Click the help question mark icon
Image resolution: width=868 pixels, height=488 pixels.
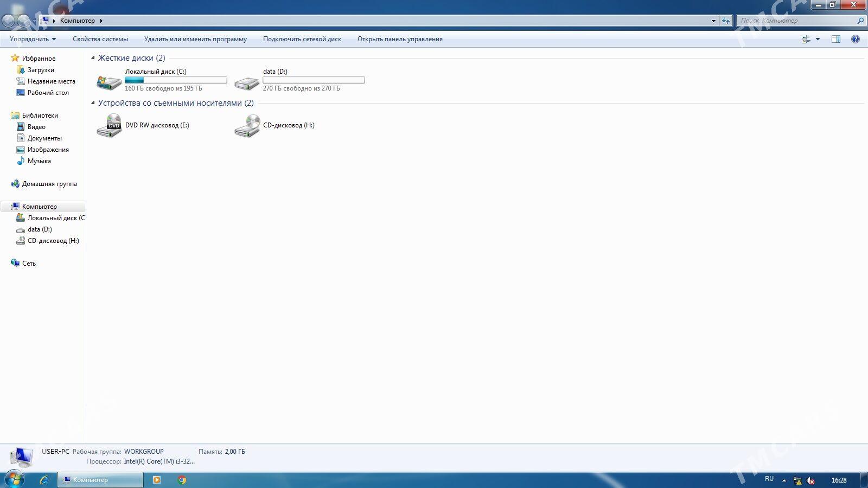click(856, 39)
